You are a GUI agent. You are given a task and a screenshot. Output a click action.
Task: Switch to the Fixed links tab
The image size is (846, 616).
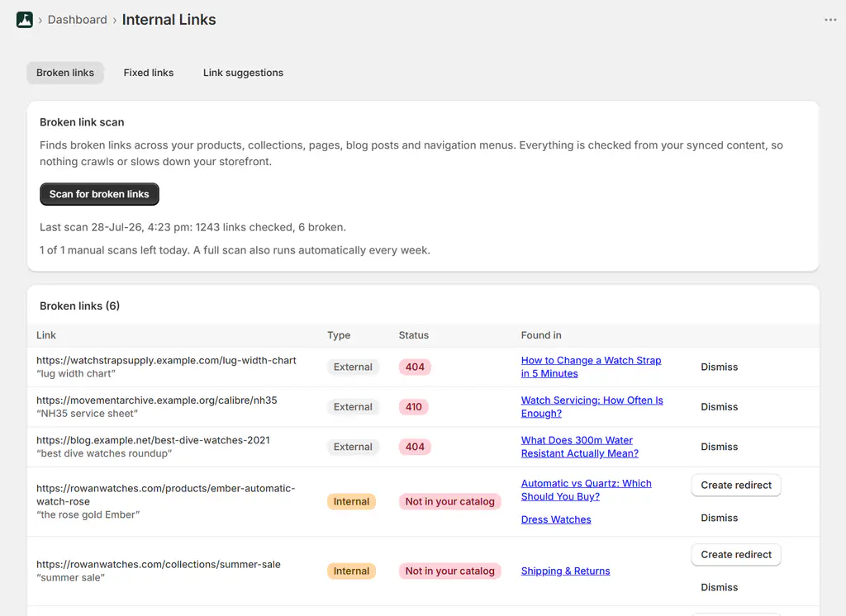click(149, 73)
